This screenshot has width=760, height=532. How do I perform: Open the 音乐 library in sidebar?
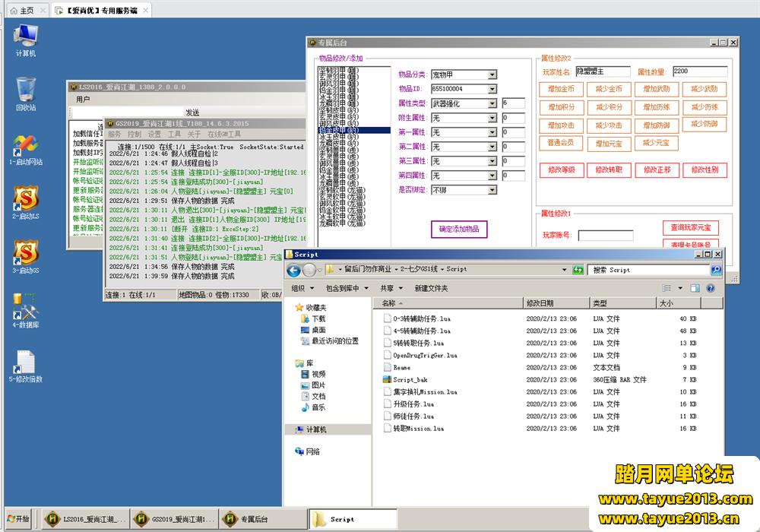coord(314,407)
